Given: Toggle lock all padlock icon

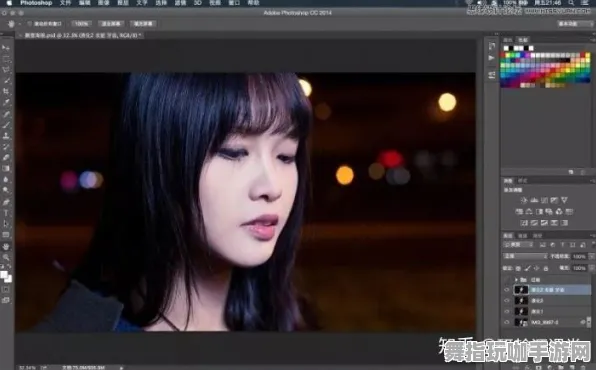Looking at the screenshot, I should pyautogui.click(x=546, y=268).
